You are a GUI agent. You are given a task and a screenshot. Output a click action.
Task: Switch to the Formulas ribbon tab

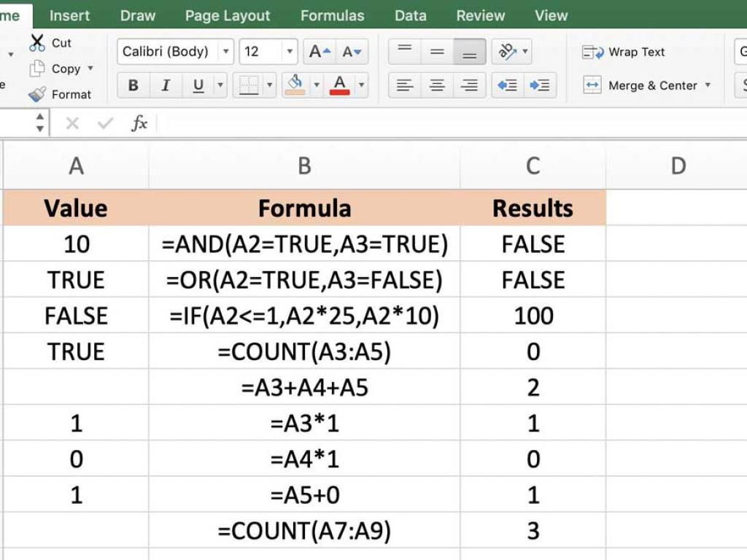[332, 15]
